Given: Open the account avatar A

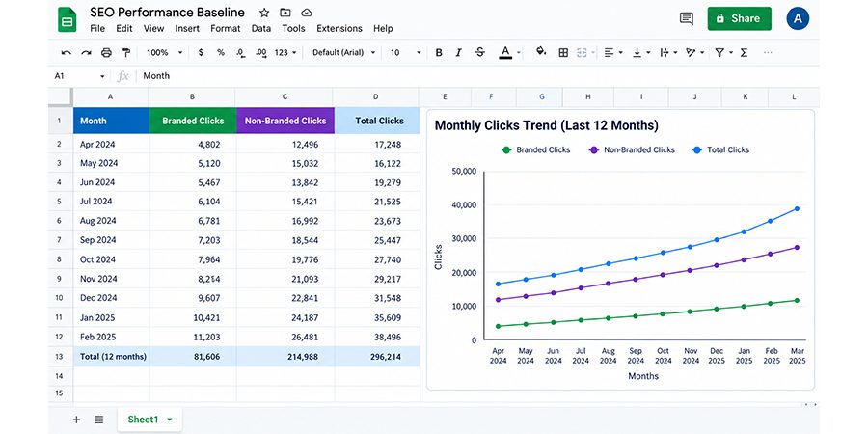Looking at the screenshot, I should 798,18.
